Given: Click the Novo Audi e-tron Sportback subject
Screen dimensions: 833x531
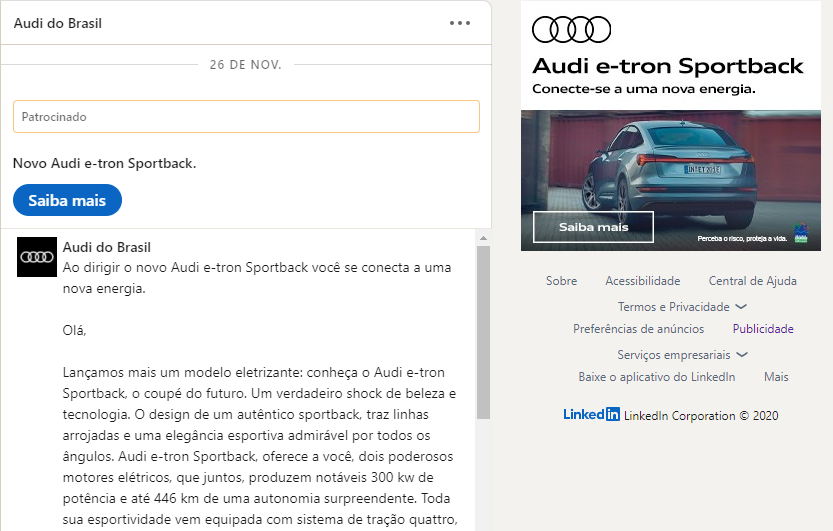Looking at the screenshot, I should click(x=105, y=164).
